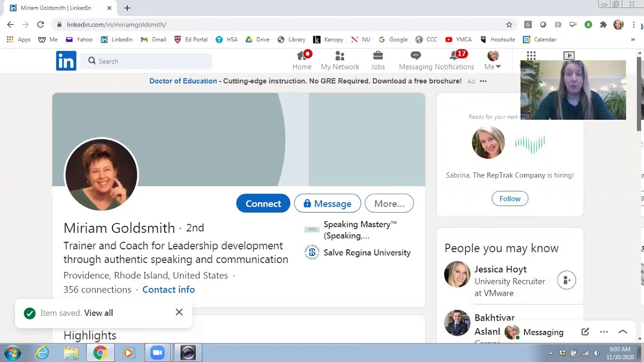Open the LinkedIn bookmark
This screenshot has height=362, width=644.
[117, 39]
